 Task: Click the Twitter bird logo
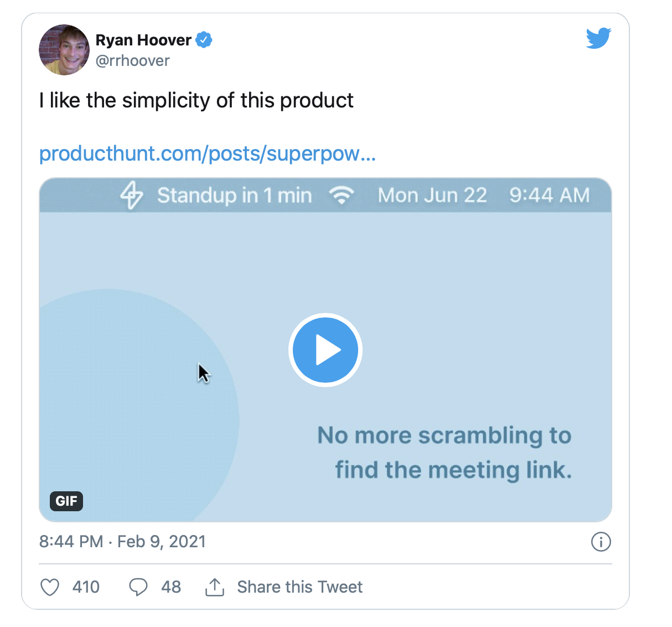(598, 38)
